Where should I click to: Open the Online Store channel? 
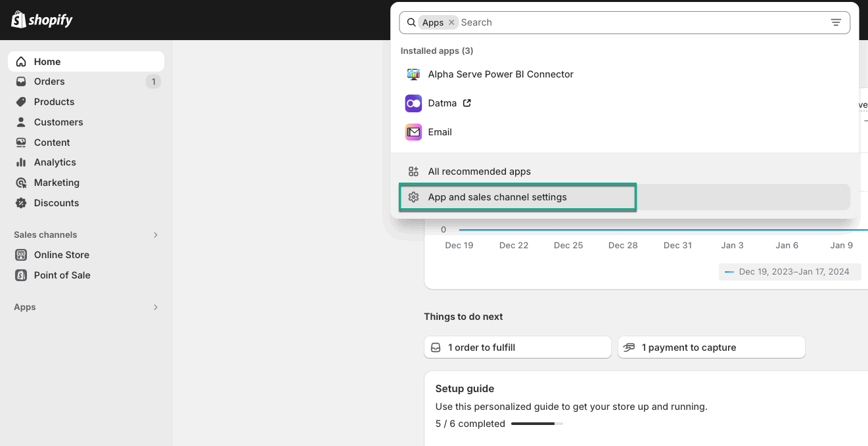(x=62, y=255)
